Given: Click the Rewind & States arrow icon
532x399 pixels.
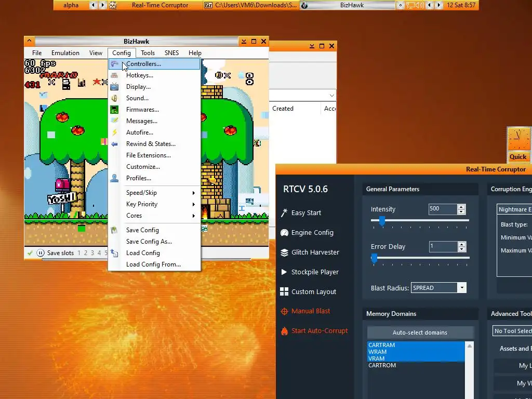Looking at the screenshot, I should coord(114,144).
